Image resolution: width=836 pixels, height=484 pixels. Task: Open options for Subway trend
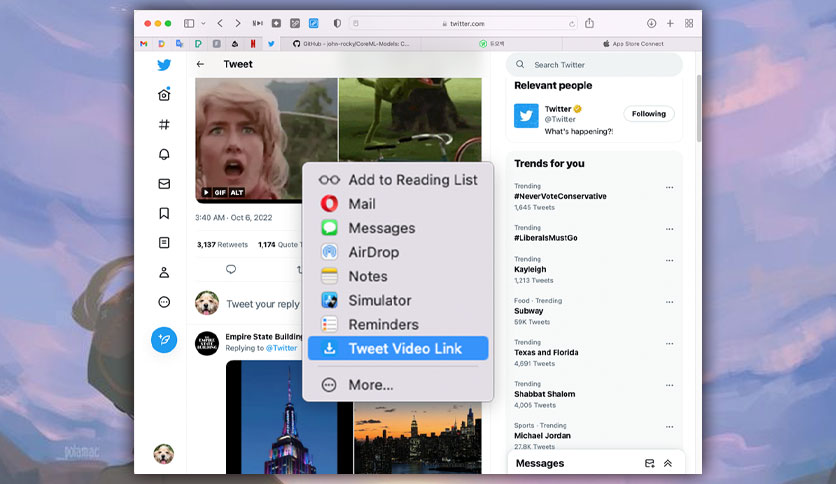(x=670, y=302)
